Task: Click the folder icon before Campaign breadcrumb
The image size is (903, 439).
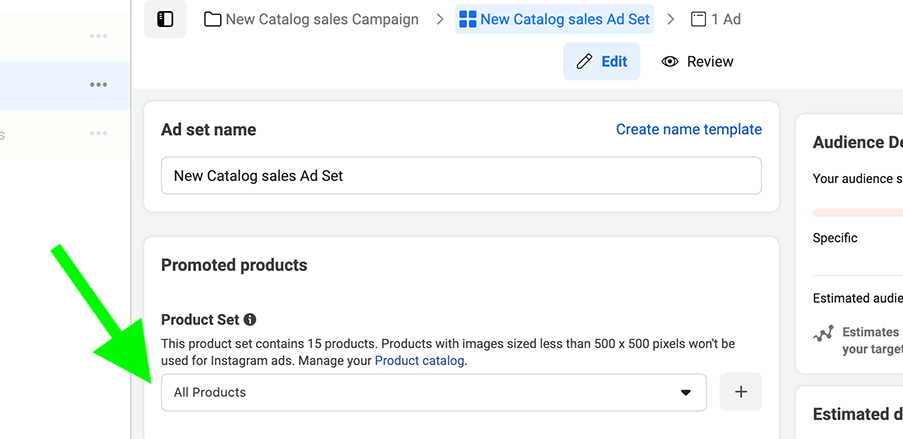Action: 213,20
